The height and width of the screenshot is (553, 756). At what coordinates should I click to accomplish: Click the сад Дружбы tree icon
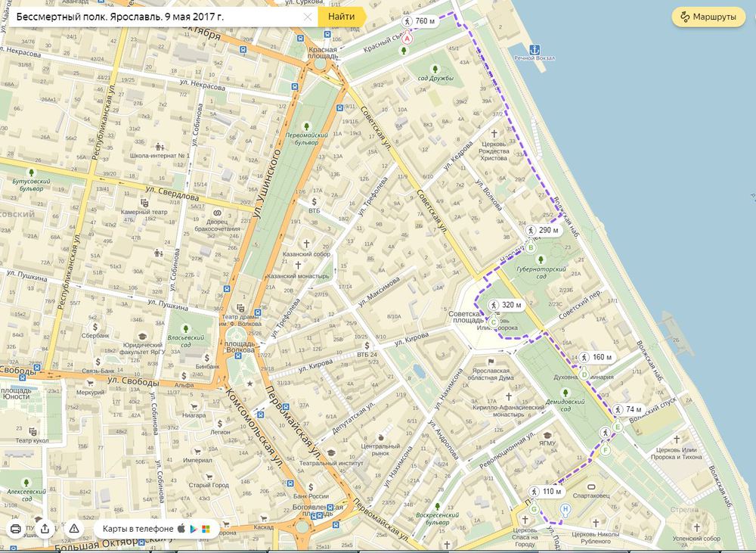coord(435,70)
